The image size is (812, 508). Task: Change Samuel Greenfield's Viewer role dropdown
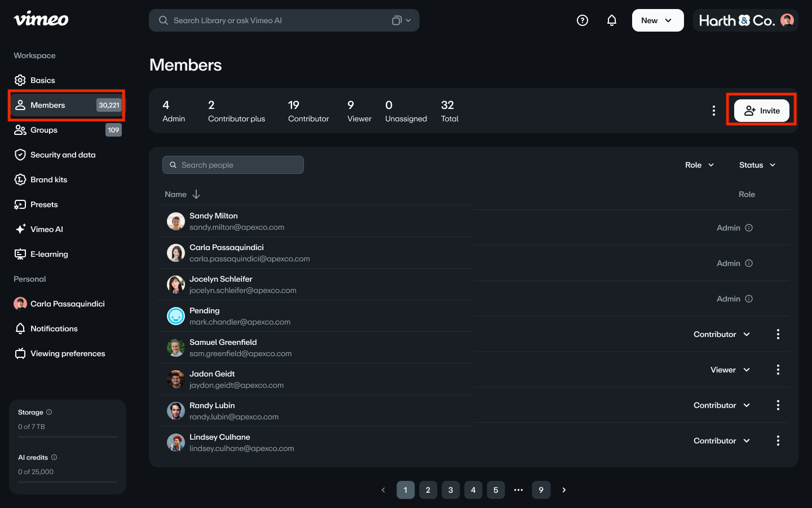tap(730, 370)
